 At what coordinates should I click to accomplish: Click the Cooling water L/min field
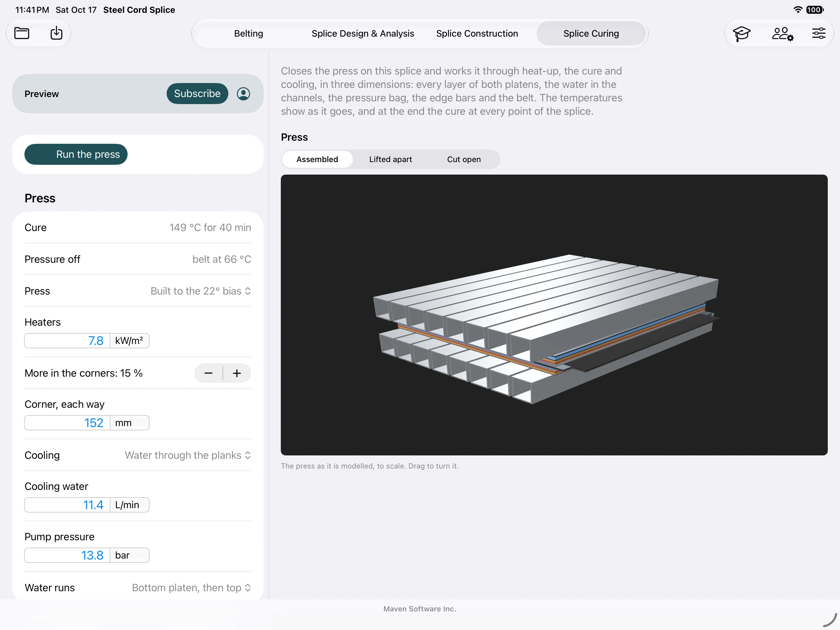click(67, 505)
